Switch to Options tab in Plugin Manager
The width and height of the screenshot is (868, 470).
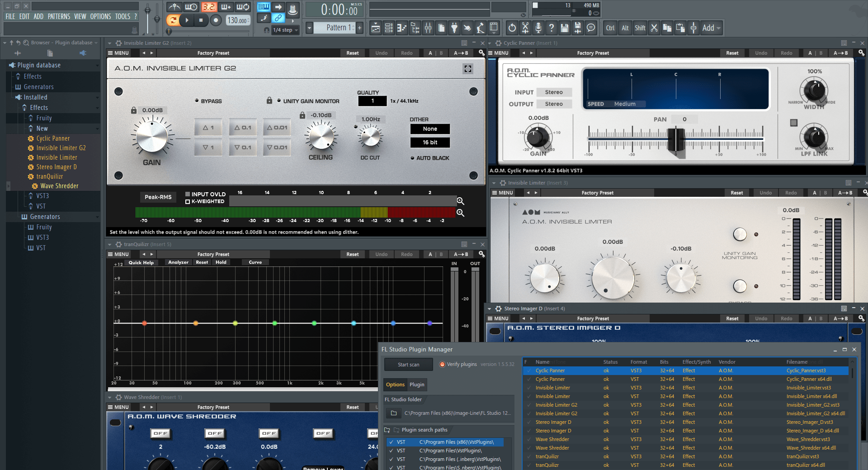tap(395, 385)
